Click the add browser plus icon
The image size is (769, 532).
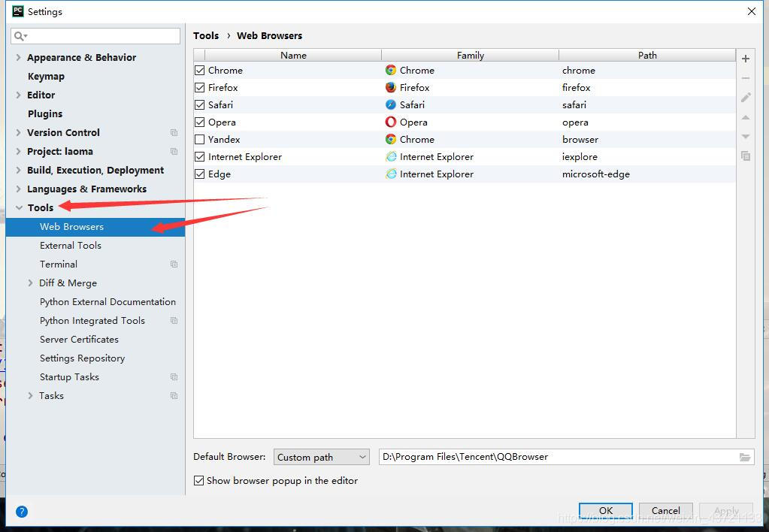746,59
